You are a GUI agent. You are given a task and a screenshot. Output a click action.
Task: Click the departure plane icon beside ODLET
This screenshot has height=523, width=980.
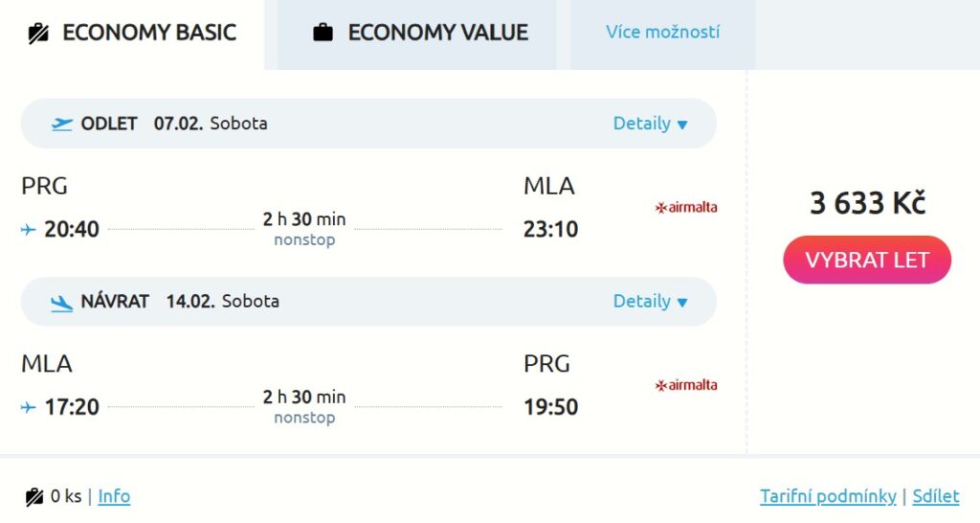click(62, 124)
